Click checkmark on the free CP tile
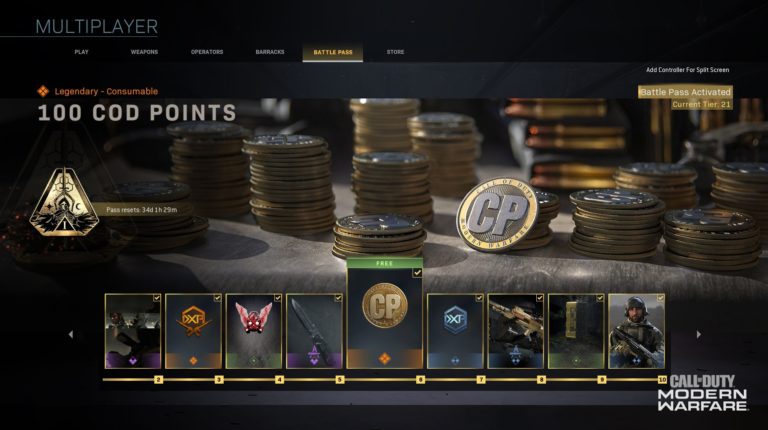 (x=417, y=273)
